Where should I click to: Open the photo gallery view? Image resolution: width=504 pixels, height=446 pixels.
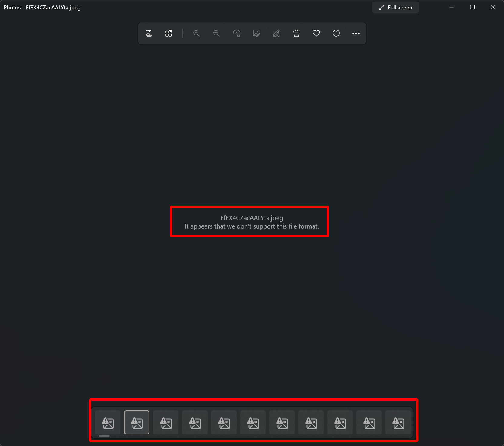149,33
